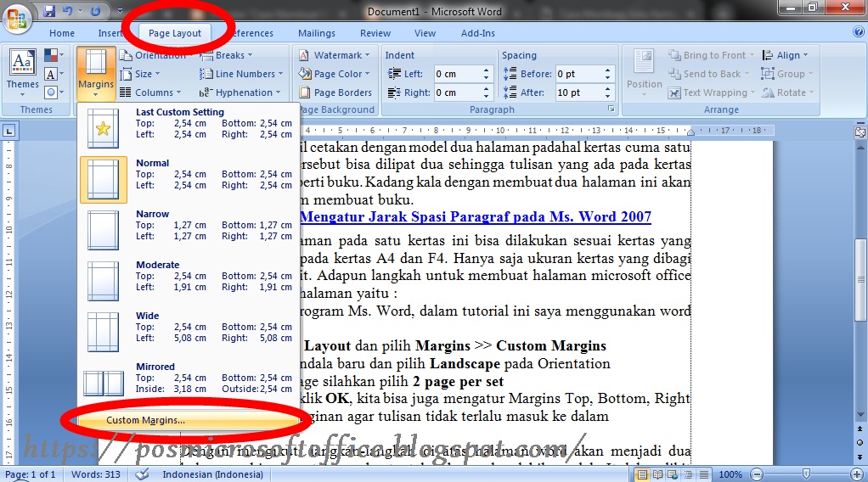Decrease Spacing After with down arrow

(x=608, y=96)
